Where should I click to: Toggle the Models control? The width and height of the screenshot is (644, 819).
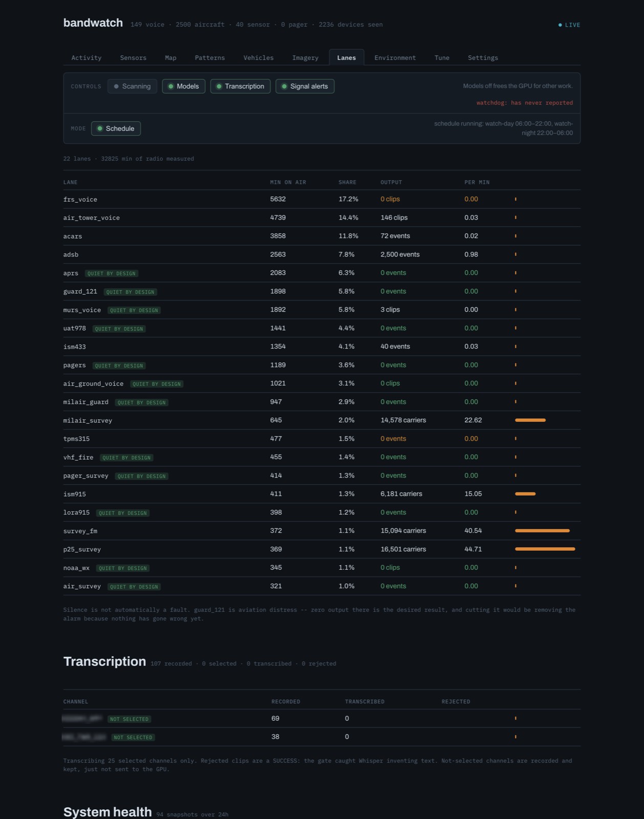click(x=183, y=86)
